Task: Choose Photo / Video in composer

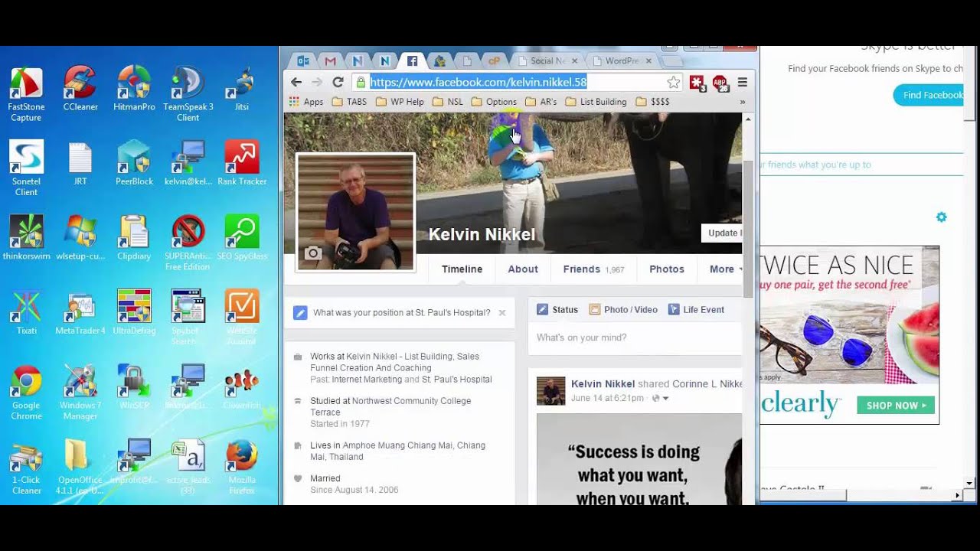Action: 623,310
